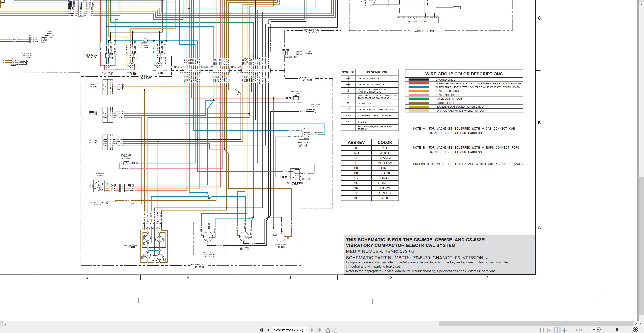
Task: Click the "GAUGE CIRCUIT" legend entry
Action: click(x=446, y=103)
